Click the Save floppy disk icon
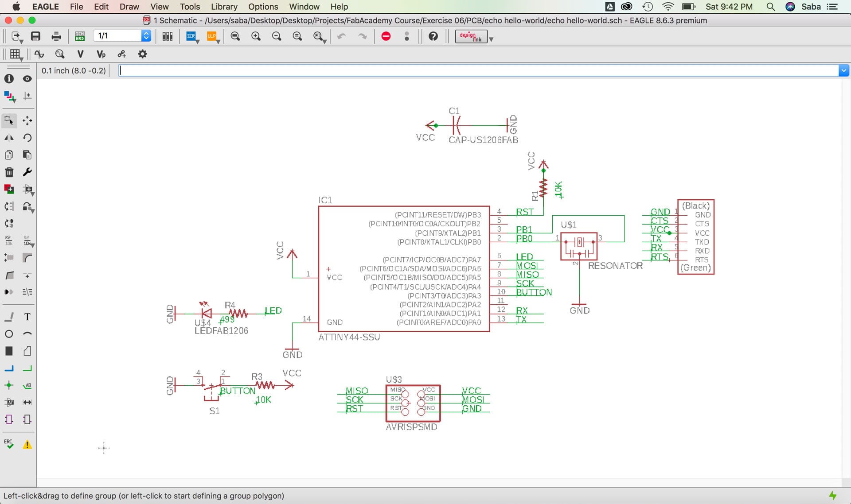Screen dimensions: 851x504 [35, 36]
